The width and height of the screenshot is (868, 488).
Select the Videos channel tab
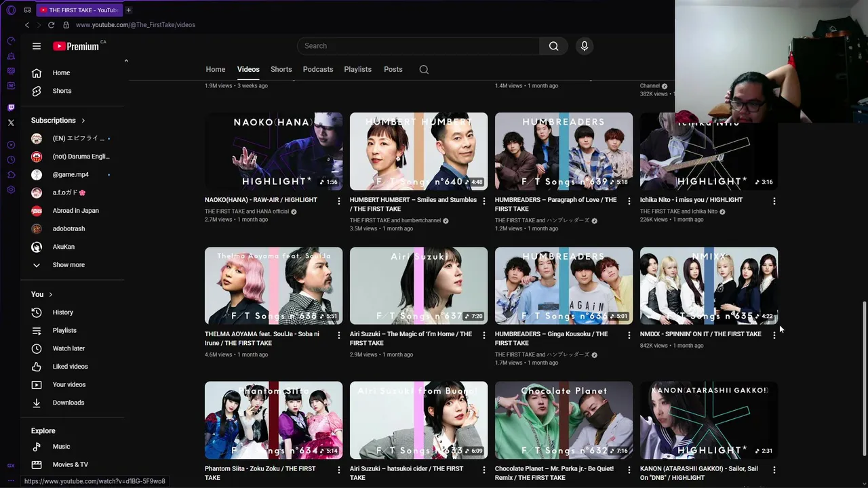coord(248,69)
